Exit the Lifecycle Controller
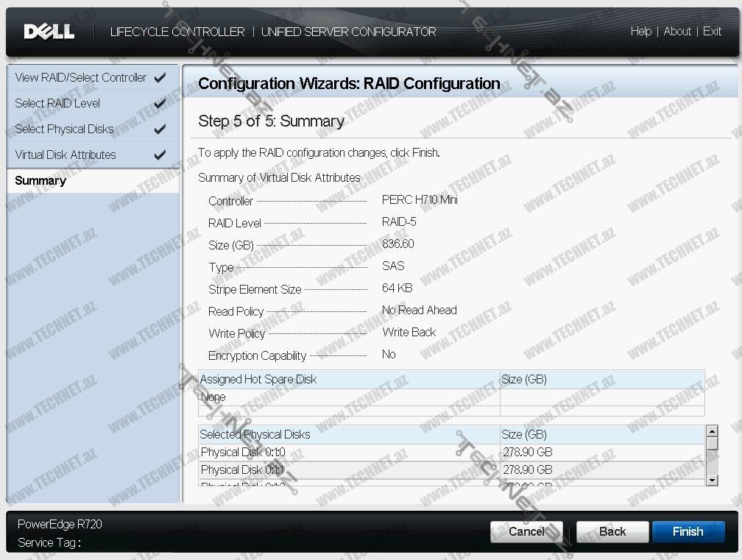The image size is (742, 560). pyautogui.click(x=712, y=32)
